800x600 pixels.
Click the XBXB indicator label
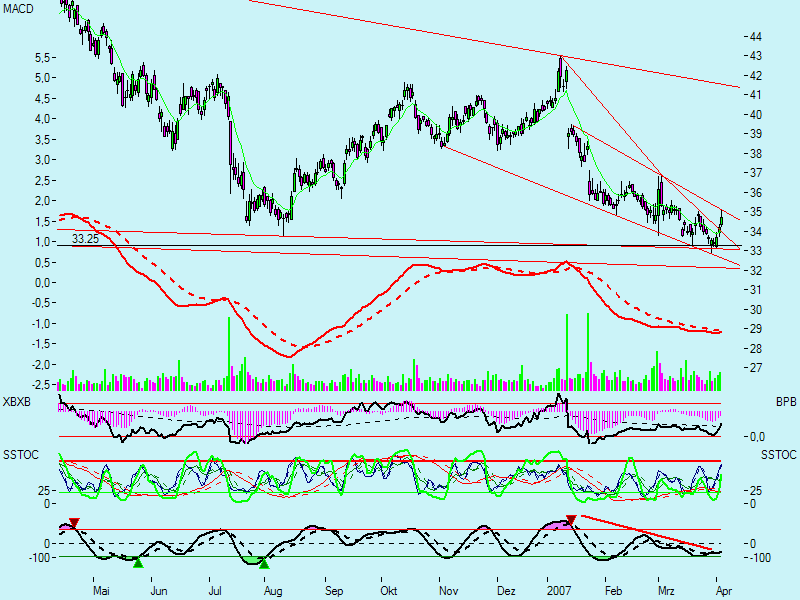(17, 402)
